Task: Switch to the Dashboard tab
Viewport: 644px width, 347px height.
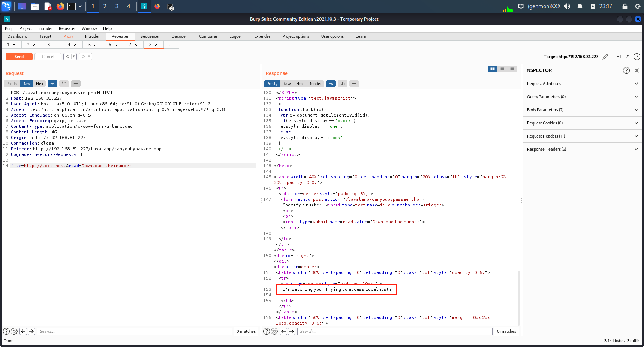Action: tap(18, 36)
